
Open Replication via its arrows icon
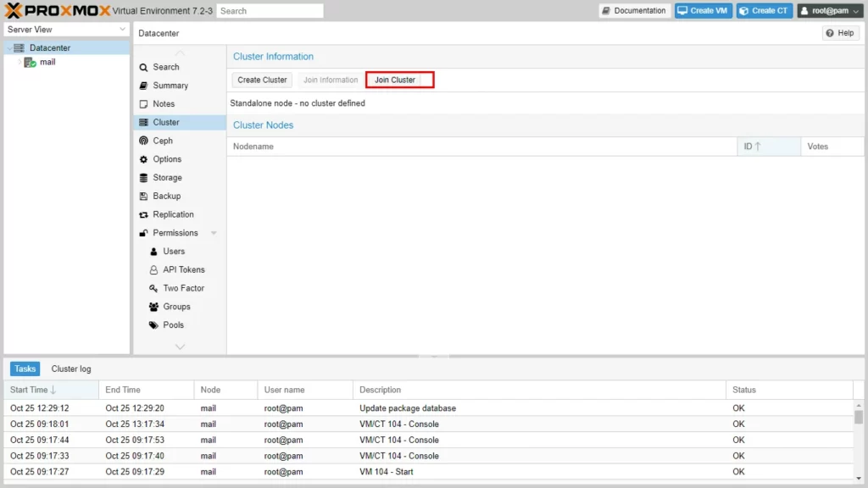click(x=144, y=215)
